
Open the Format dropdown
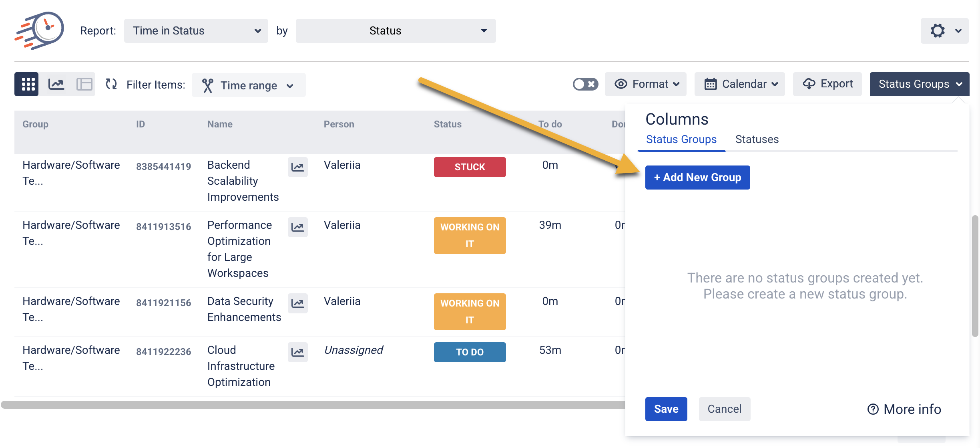click(x=645, y=84)
